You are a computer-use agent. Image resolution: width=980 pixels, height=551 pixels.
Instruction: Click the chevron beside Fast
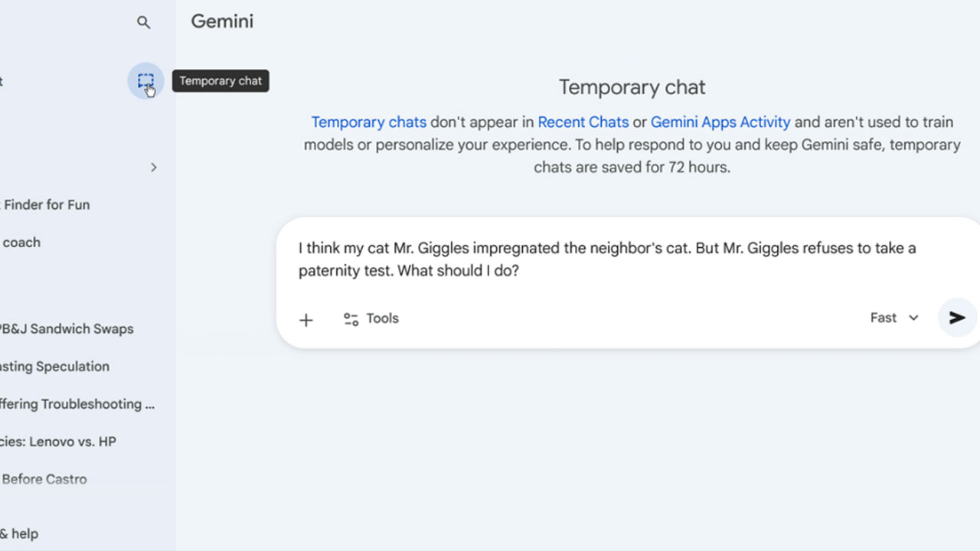pos(913,318)
